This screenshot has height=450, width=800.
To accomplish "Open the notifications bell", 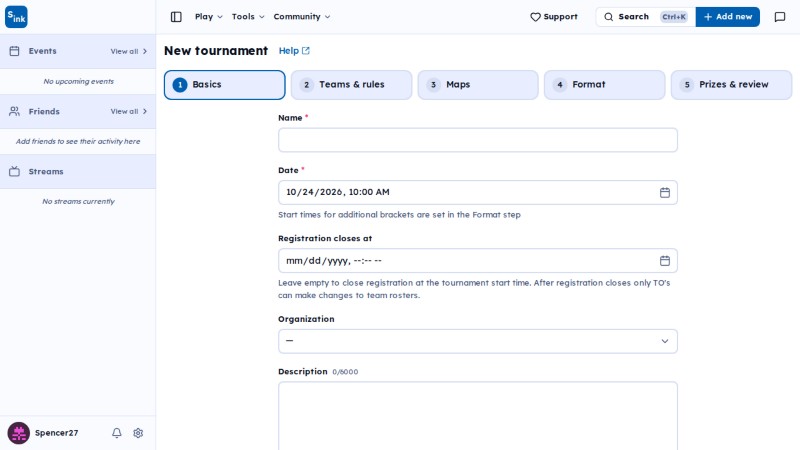I will 117,433.
